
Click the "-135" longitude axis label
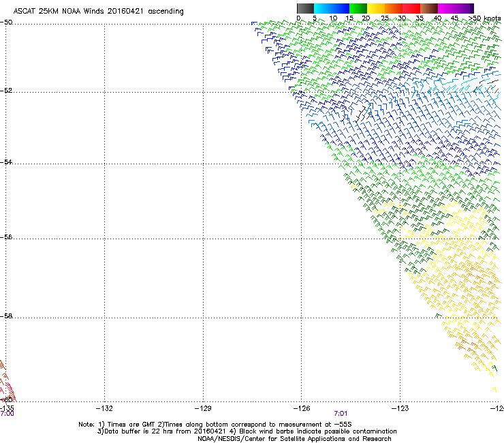(7, 408)
